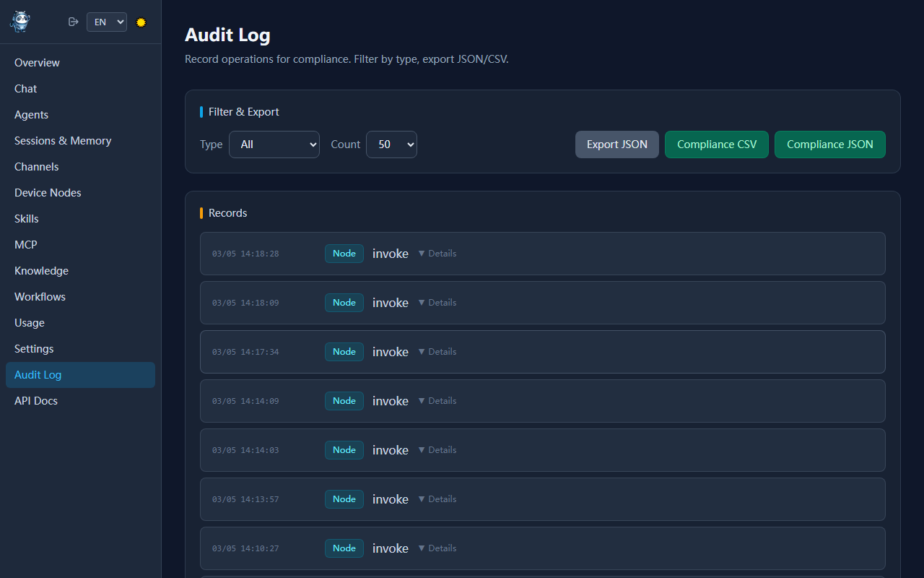Download the Compliance CSV export

pos(717,144)
